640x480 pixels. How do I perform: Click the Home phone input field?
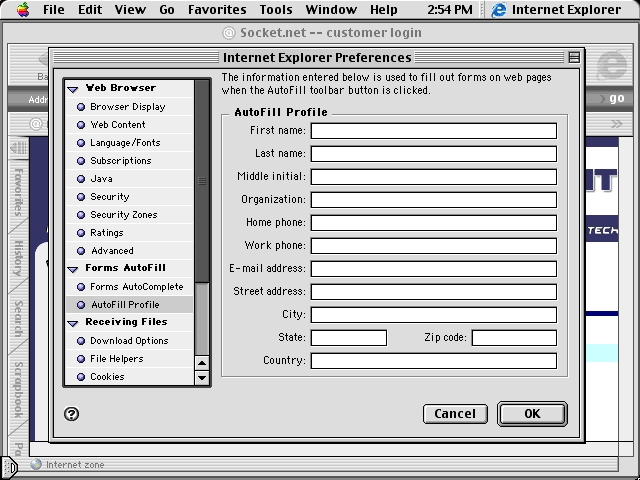pos(433,223)
